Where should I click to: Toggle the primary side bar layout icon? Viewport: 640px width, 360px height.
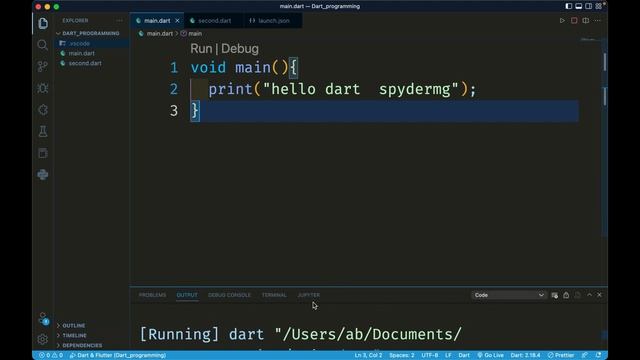[x=569, y=6]
